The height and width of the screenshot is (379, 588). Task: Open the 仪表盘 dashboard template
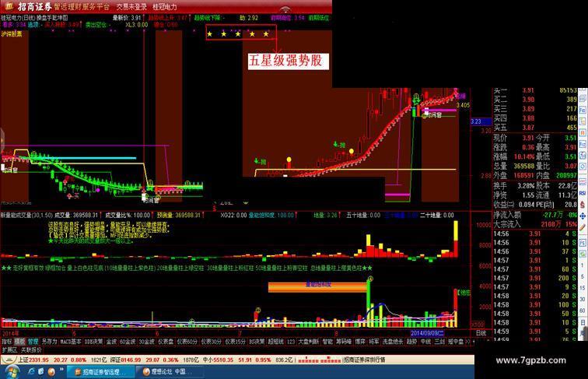166,342
